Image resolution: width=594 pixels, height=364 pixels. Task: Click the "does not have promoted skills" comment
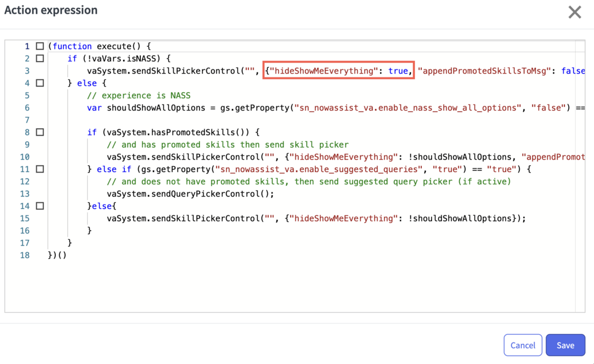coord(309,182)
